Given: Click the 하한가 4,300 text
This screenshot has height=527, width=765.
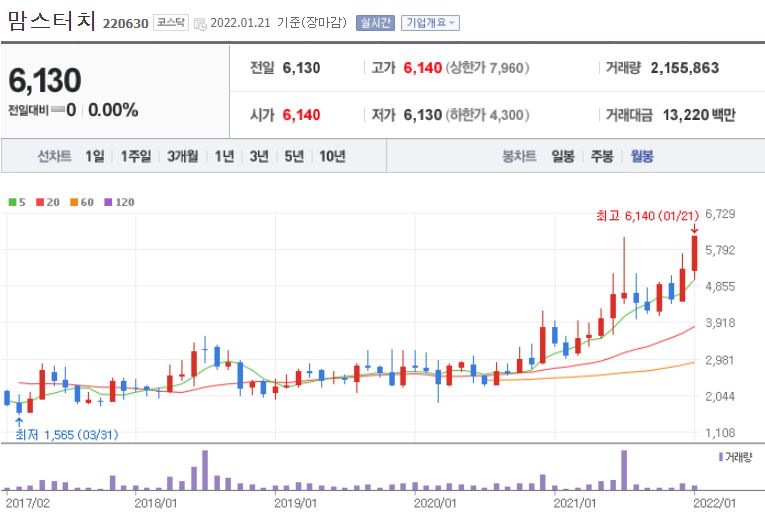Looking at the screenshot, I should [x=488, y=115].
